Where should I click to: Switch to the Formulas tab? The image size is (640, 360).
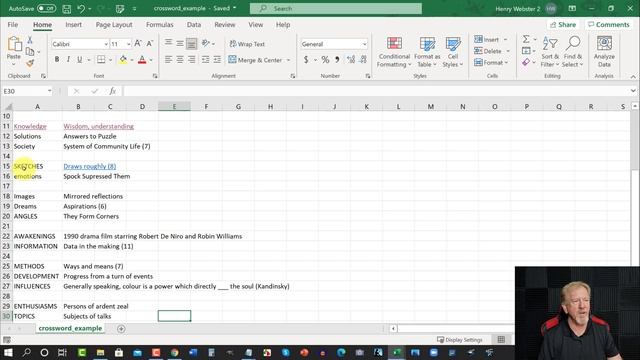pyautogui.click(x=160, y=24)
